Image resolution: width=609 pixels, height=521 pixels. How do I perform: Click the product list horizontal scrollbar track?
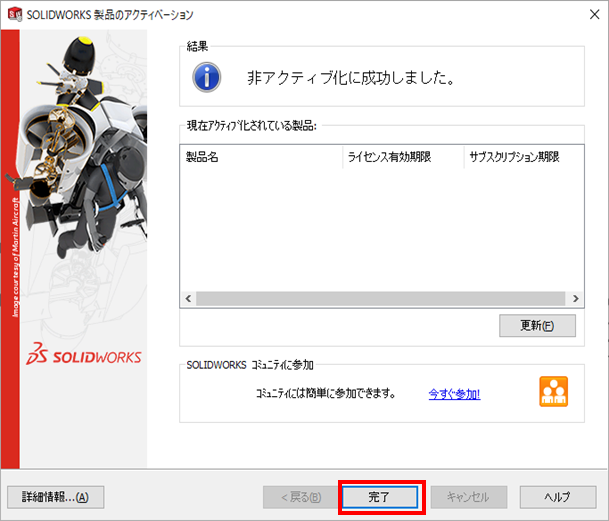381,298
